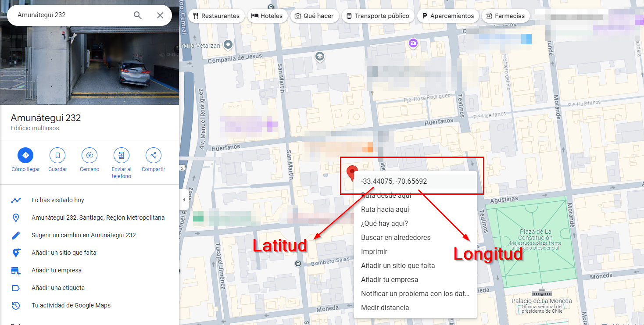Click the label icon beside Añadir una etiqueta
The image size is (644, 325).
click(16, 288)
